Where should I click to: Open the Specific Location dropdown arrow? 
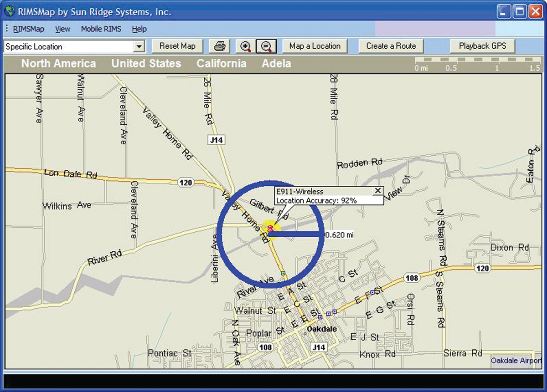[x=139, y=46]
